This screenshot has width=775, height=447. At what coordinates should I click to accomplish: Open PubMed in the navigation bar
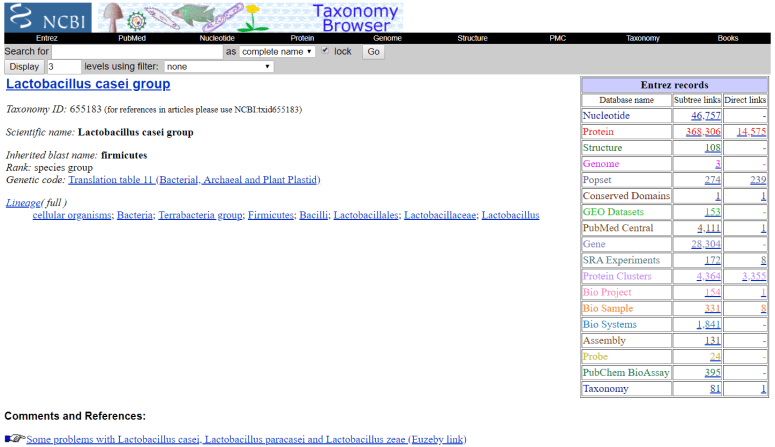coord(132,38)
